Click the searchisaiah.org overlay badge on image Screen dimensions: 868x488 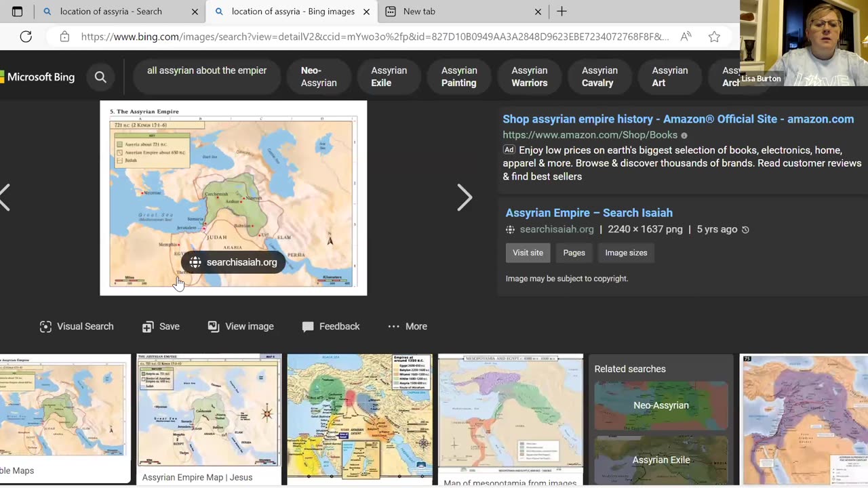coord(233,262)
